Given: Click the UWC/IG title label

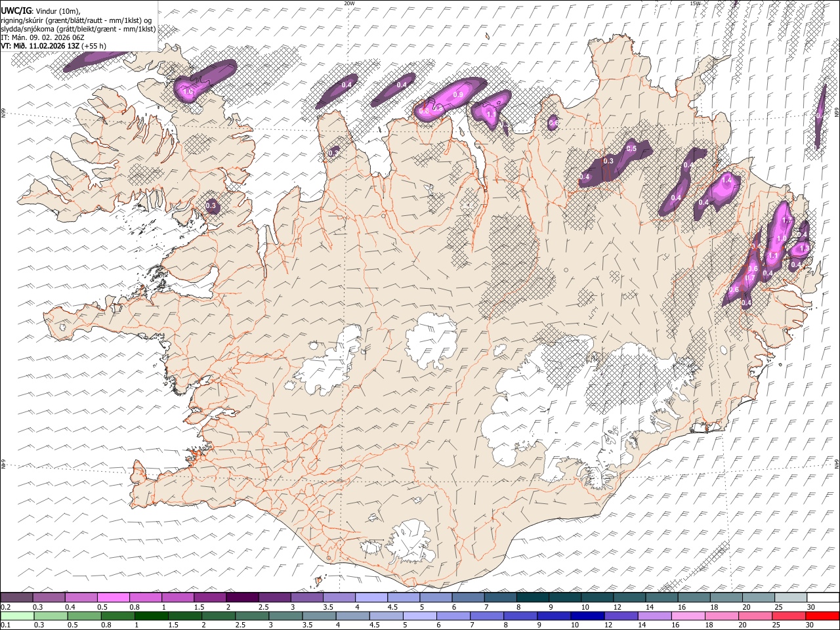Looking at the screenshot, I should tap(16, 10).
